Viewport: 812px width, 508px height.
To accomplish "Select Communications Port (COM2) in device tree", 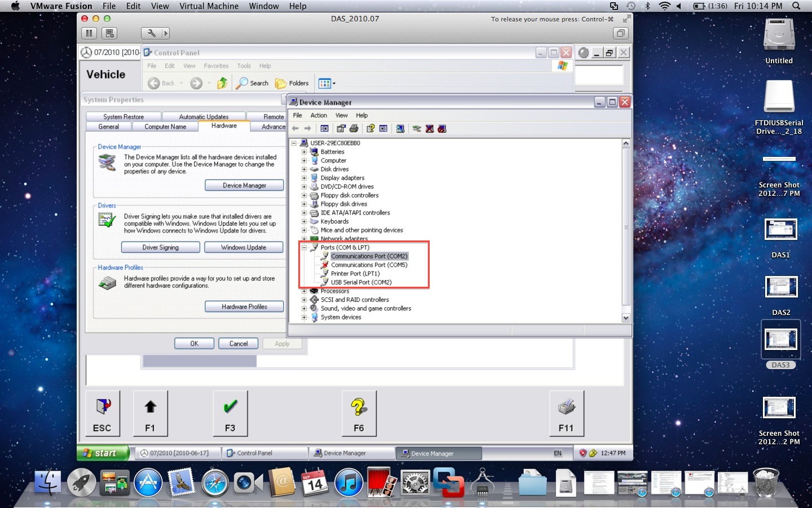I will point(369,256).
